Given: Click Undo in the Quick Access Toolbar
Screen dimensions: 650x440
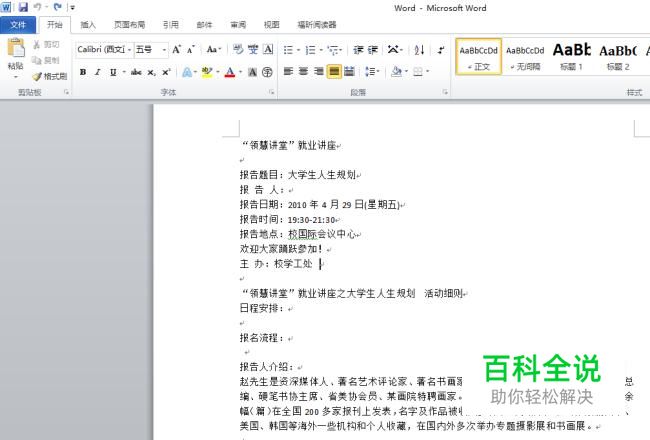Looking at the screenshot, I should pos(38,7).
